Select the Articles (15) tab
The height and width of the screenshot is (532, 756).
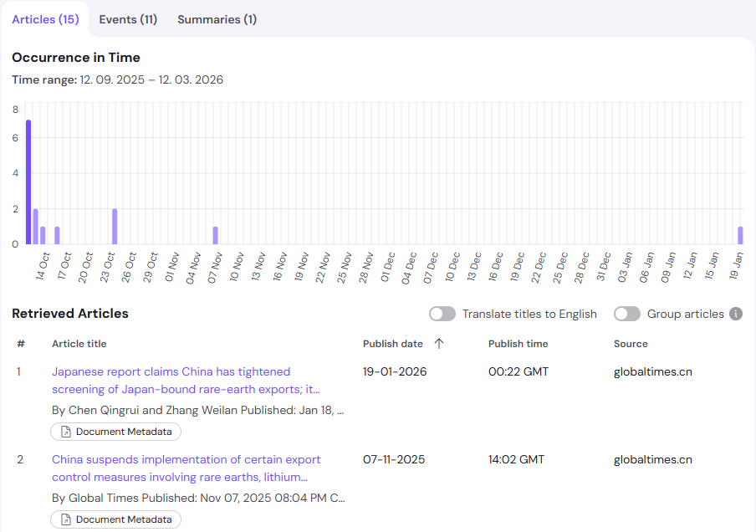click(x=46, y=18)
